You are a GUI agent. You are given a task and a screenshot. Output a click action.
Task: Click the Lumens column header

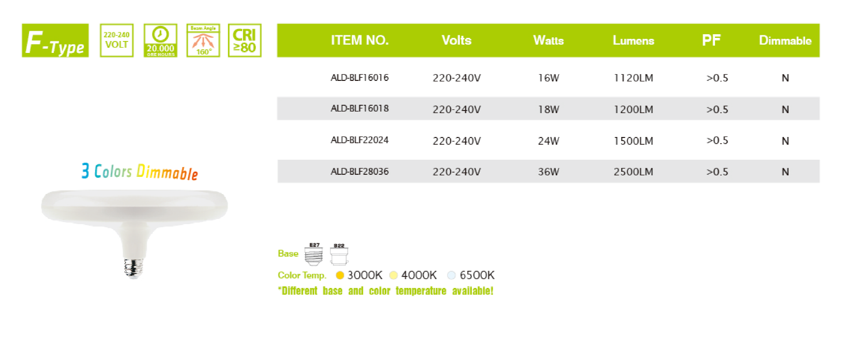pyautogui.click(x=633, y=40)
